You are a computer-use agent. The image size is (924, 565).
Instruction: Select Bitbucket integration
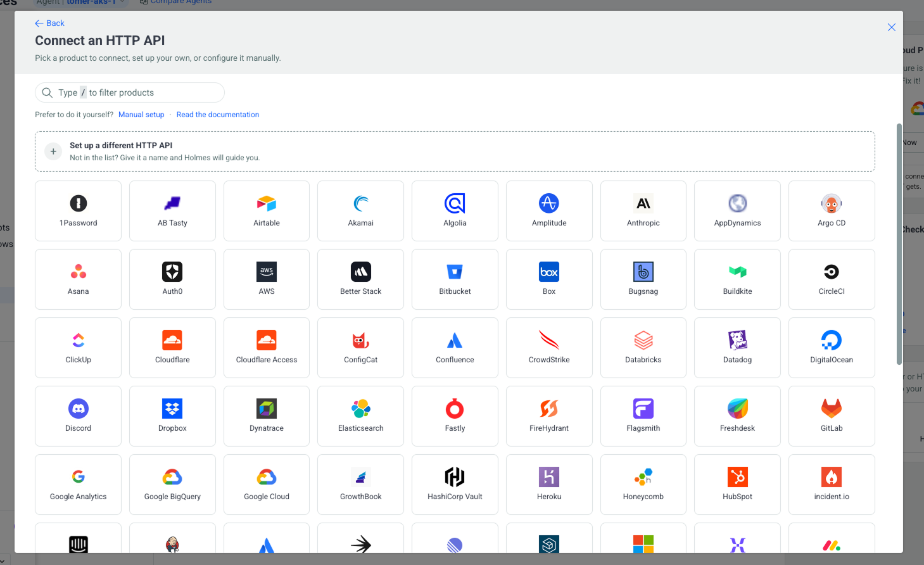pyautogui.click(x=455, y=279)
